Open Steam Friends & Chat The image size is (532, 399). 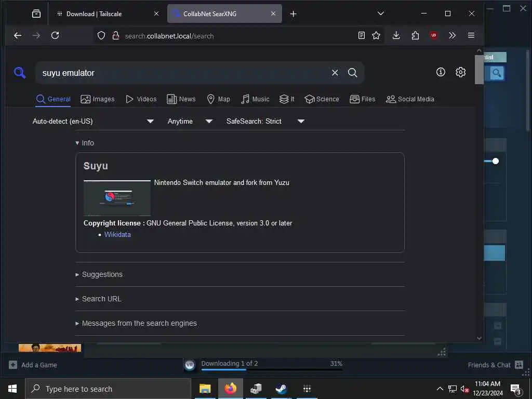tap(496, 365)
